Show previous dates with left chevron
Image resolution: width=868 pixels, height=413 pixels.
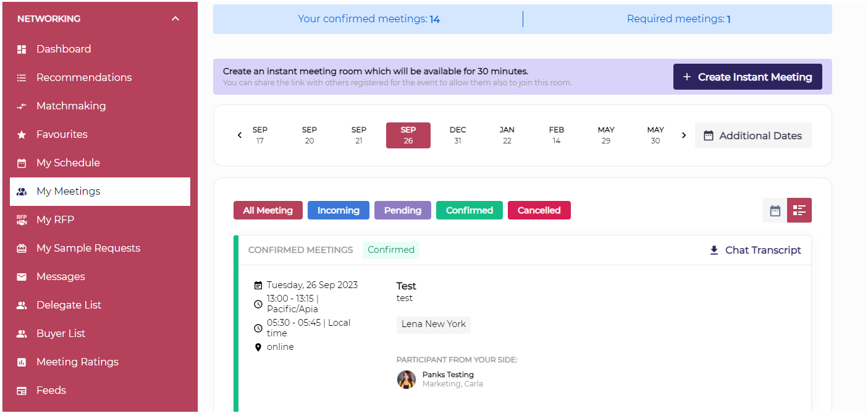pyautogui.click(x=240, y=135)
